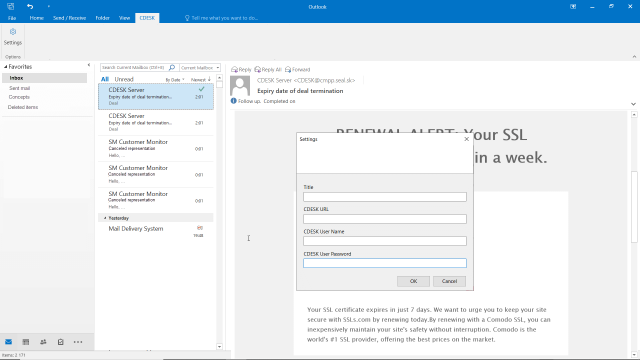Collapse the Yesterday message group
Image resolution: width=640 pixels, height=360 pixels.
[105, 218]
